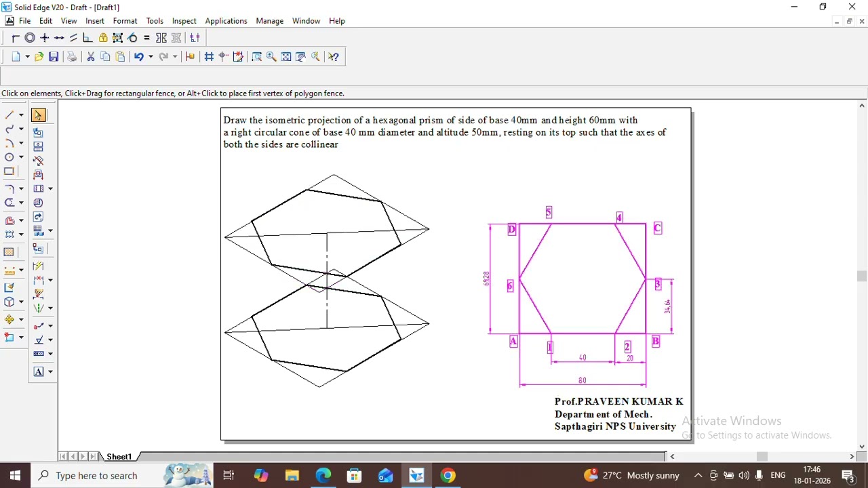Click the vertical scrollbar thumb
Image resolution: width=868 pixels, height=488 pixels.
(x=862, y=276)
